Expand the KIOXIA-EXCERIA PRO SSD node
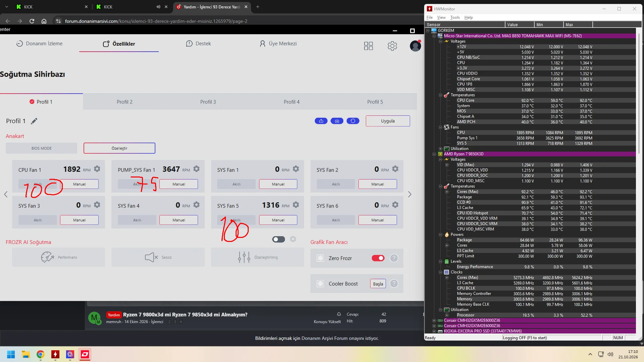Image resolution: width=644 pixels, height=362 pixels. tap(434, 331)
